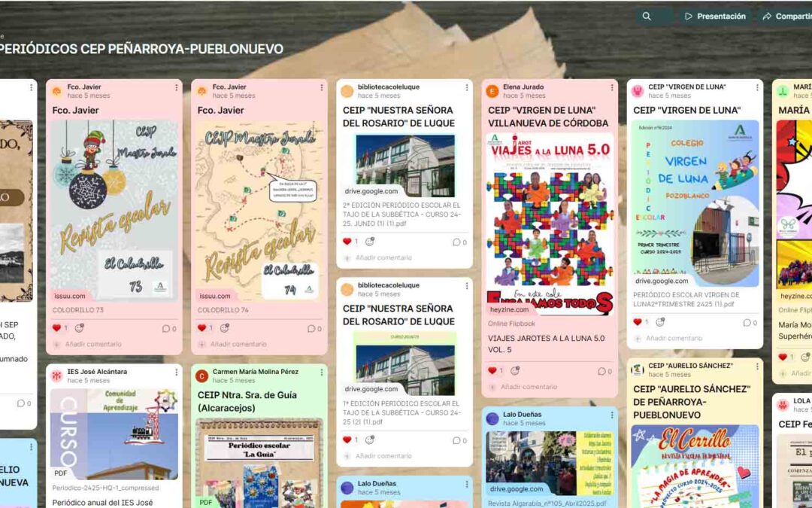The width and height of the screenshot is (812, 508).
Task: Open Colodrillo 73 Revista escolar cover thumbnail
Action: point(114,211)
